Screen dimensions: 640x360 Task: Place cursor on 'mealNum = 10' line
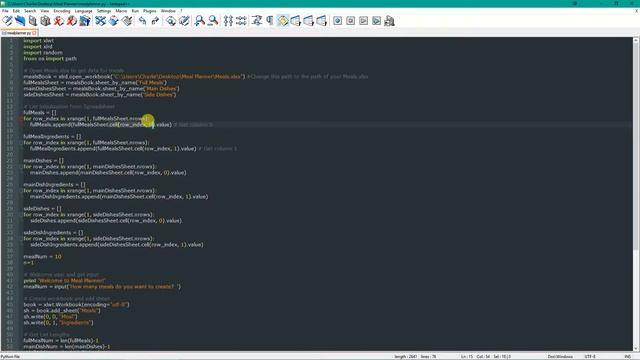pos(42,257)
